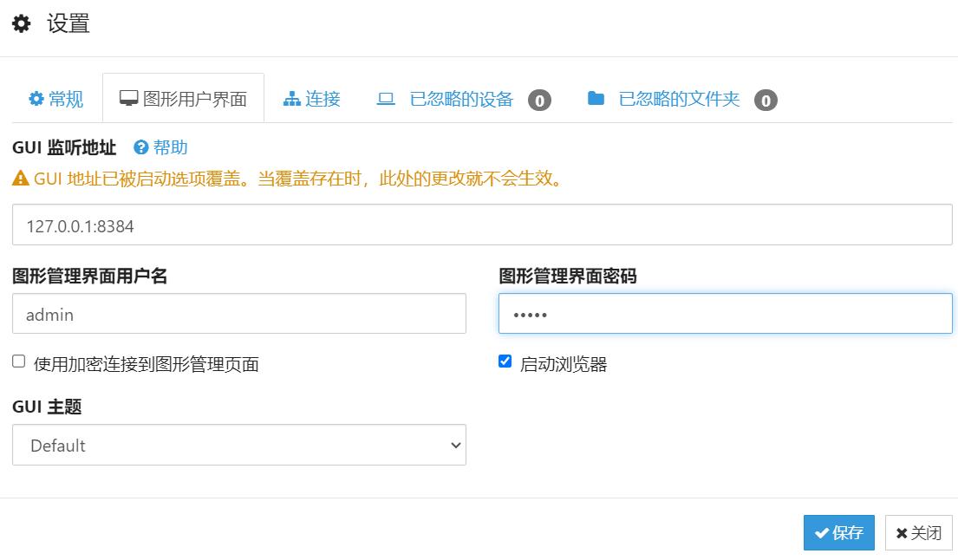Viewport: 958px width, 560px height.
Task: Click the GUI 主题 heading text
Action: coord(47,407)
